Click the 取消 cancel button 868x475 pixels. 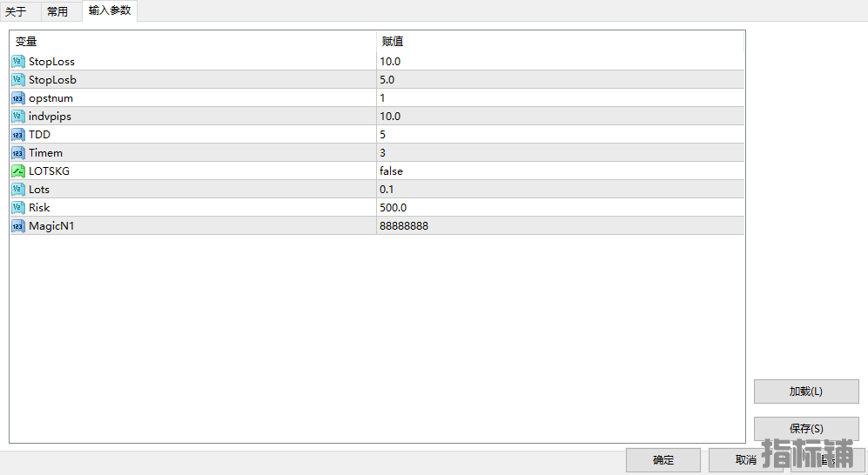[745, 460]
